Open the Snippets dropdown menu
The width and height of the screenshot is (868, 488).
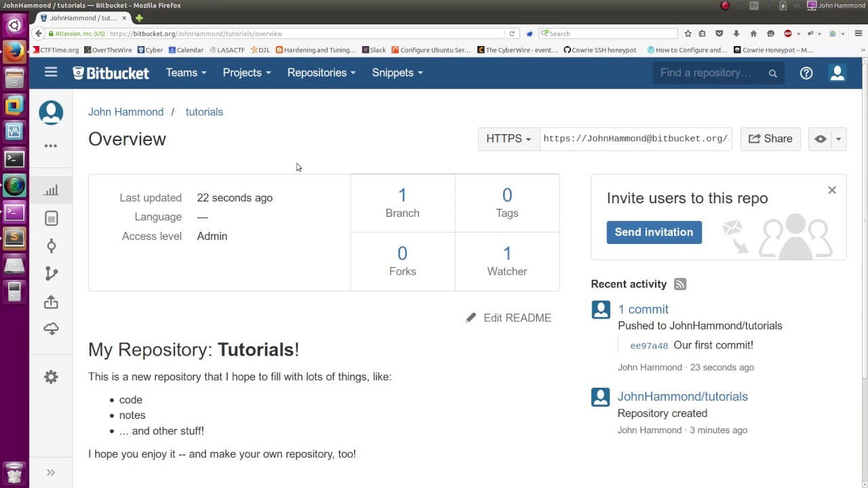[x=397, y=73]
